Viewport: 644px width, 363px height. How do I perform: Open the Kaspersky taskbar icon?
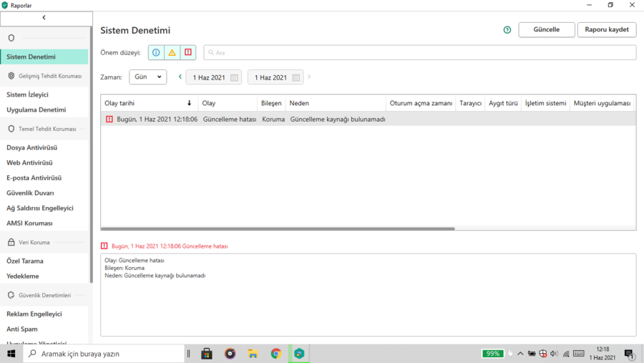299,354
